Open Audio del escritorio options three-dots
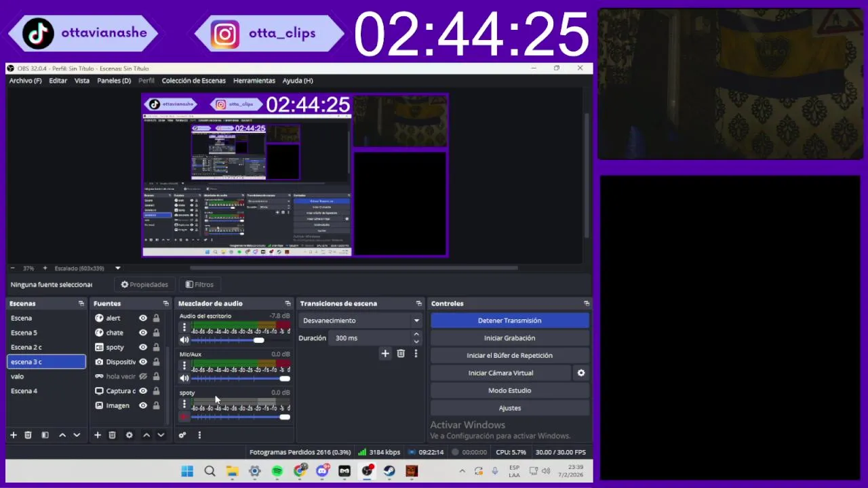Screen dimensions: 868x488 click(184, 327)
